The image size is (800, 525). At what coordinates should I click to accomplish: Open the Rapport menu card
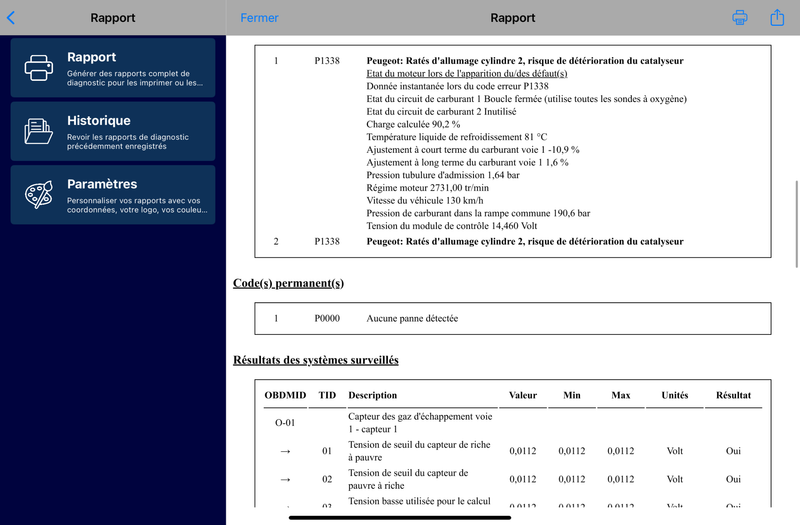(x=113, y=67)
